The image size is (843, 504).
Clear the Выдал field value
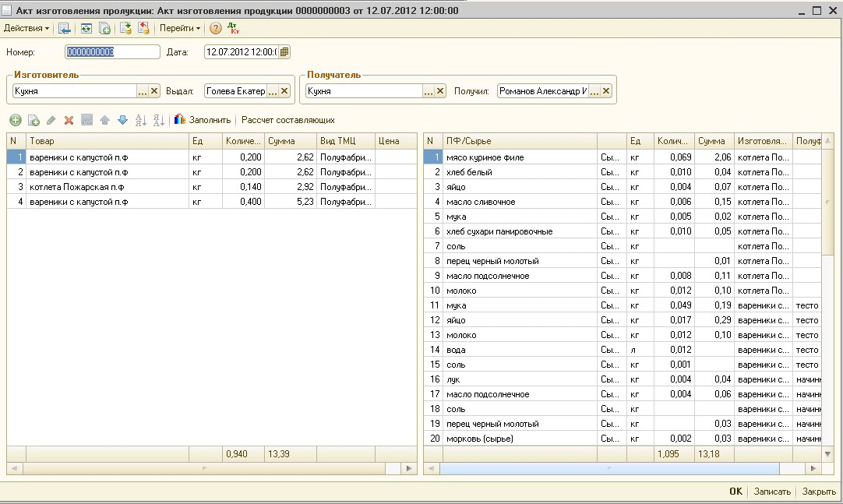coord(285,91)
